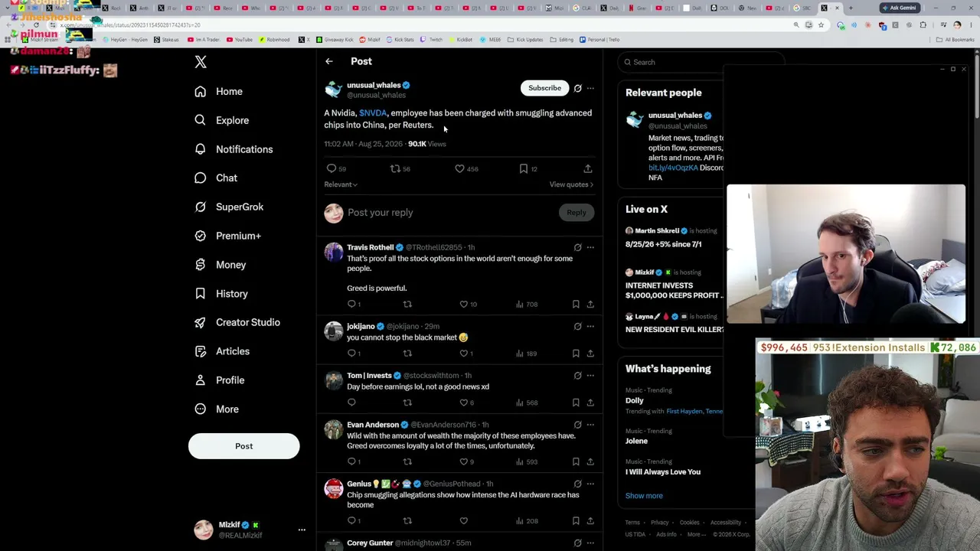Open the Robinhood bookmark
Image resolution: width=980 pixels, height=551 pixels.
pyautogui.click(x=274, y=40)
